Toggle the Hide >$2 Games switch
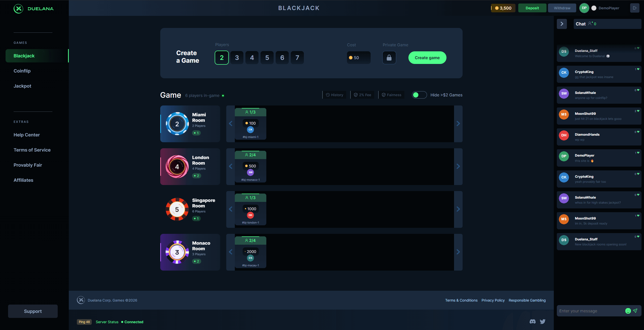Viewport: 644px width, 330px height. coord(419,95)
